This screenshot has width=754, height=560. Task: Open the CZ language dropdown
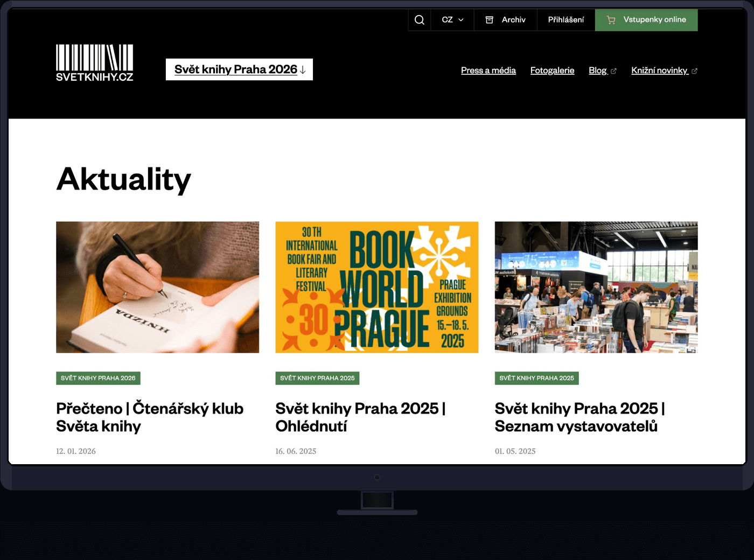tap(452, 20)
